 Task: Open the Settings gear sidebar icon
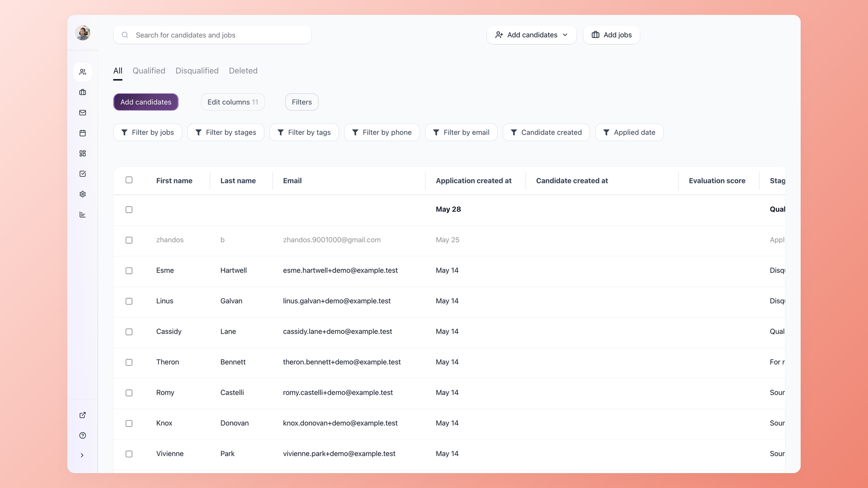point(83,194)
